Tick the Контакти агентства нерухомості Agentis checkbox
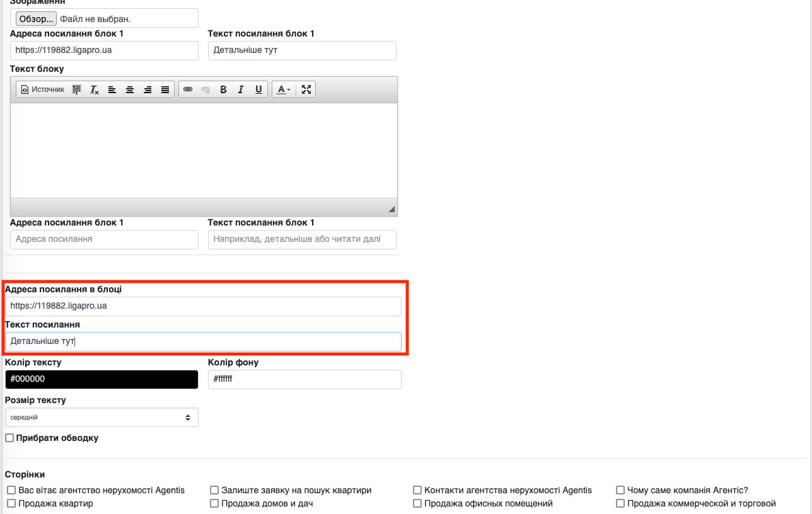Image resolution: width=812 pixels, height=514 pixels. [x=417, y=490]
